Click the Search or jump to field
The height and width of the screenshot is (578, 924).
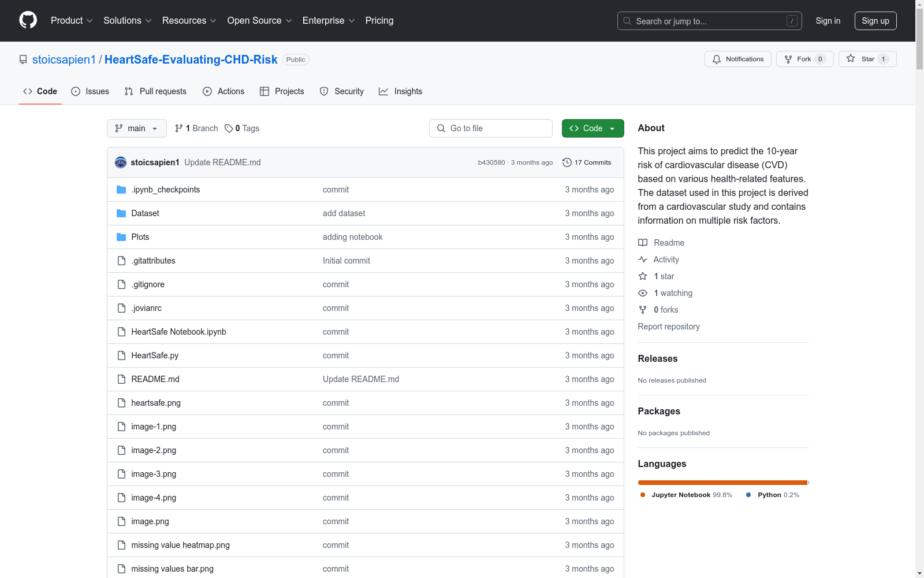tap(710, 21)
